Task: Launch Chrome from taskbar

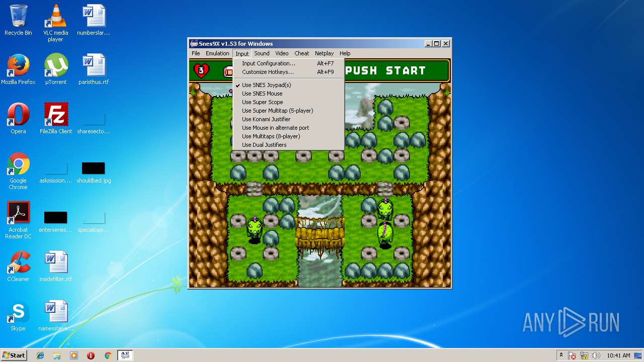Action: tap(108, 355)
